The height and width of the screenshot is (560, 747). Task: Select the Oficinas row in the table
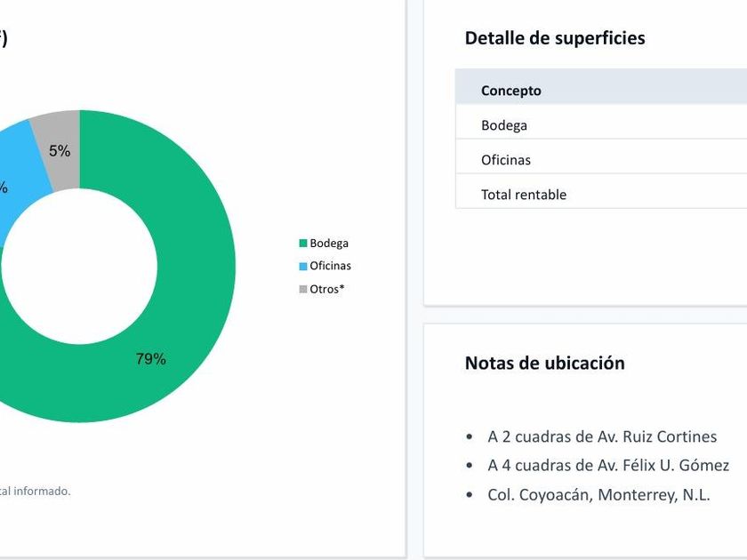click(506, 160)
